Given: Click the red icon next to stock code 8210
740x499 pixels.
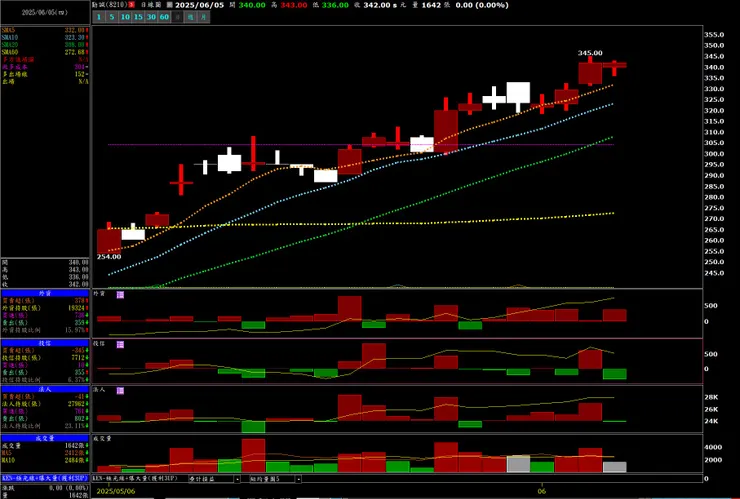Looking at the screenshot, I should (x=132, y=5).
